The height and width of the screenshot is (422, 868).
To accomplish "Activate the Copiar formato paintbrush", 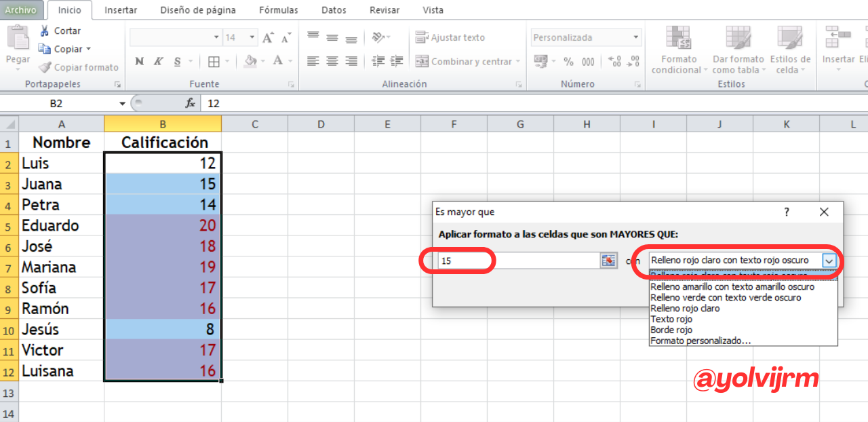I will 44,67.
